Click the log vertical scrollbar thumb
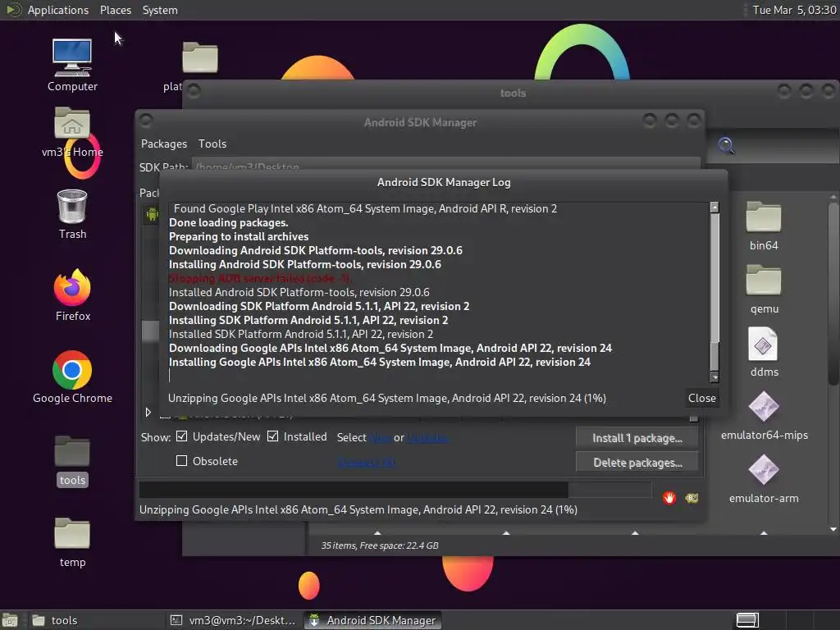 (714, 355)
